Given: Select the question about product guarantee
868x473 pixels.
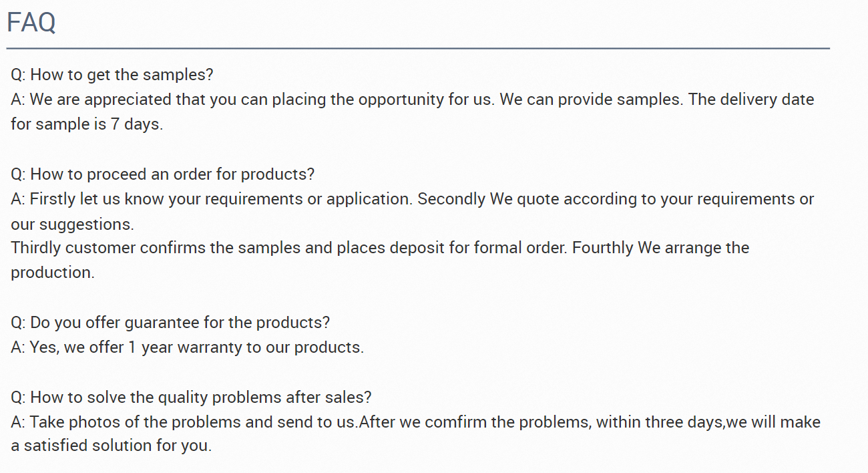Looking at the screenshot, I should (x=170, y=323).
